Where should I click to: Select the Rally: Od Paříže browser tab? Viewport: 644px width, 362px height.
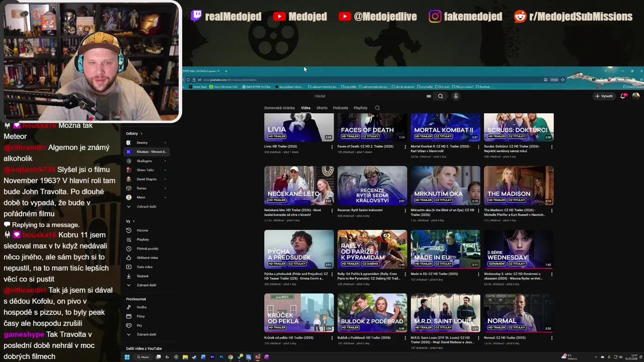click(x=201, y=71)
